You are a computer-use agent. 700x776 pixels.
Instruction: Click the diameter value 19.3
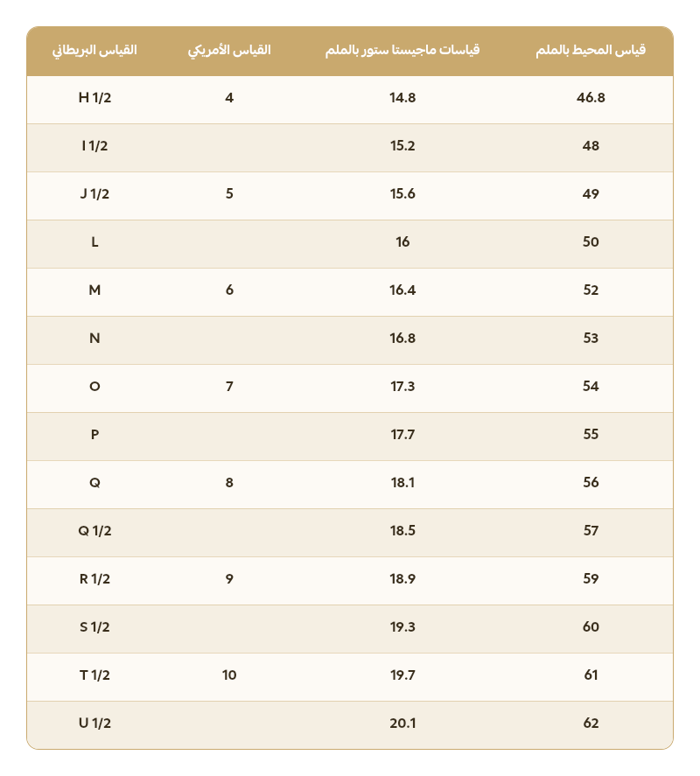pyautogui.click(x=402, y=627)
